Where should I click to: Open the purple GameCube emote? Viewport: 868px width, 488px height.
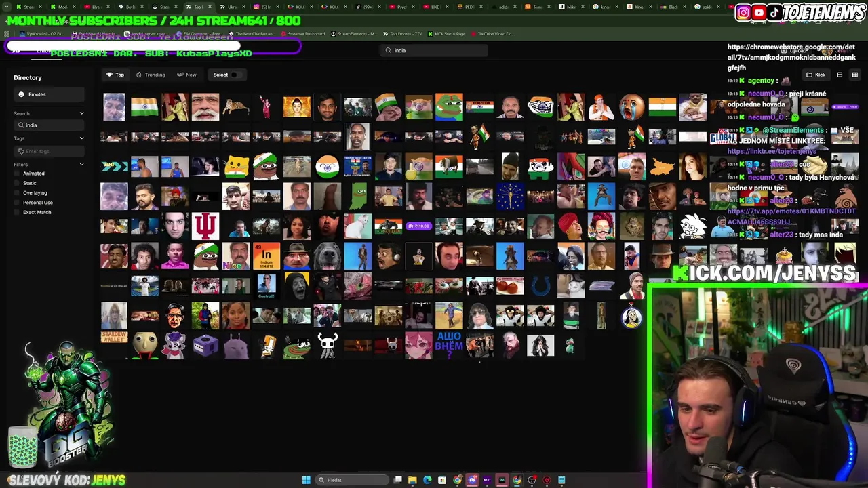pos(205,346)
